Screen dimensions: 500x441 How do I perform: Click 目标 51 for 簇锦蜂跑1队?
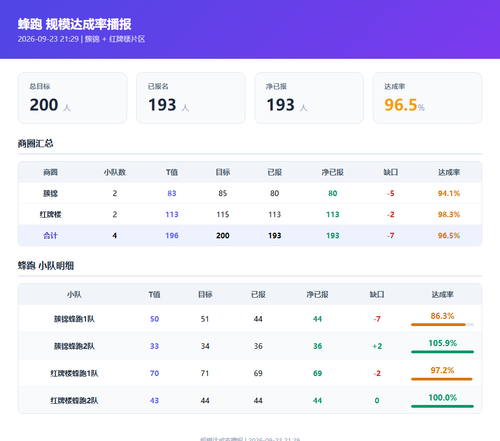(x=205, y=319)
